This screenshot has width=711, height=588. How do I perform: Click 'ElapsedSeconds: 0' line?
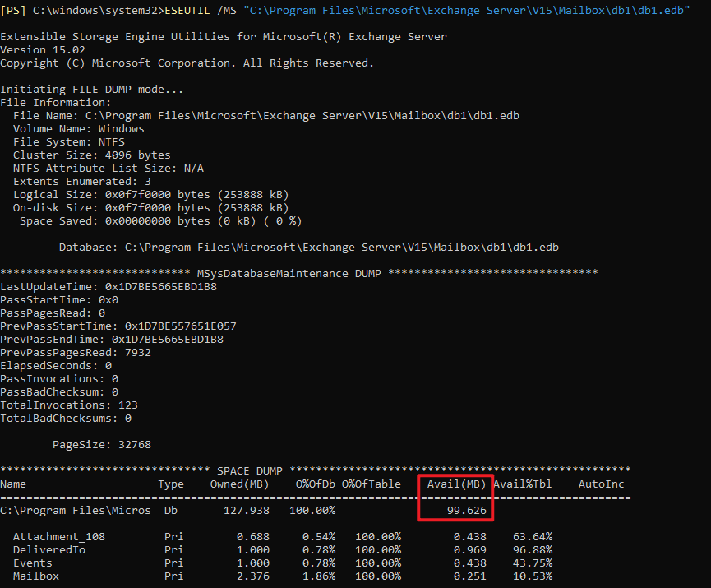point(56,366)
